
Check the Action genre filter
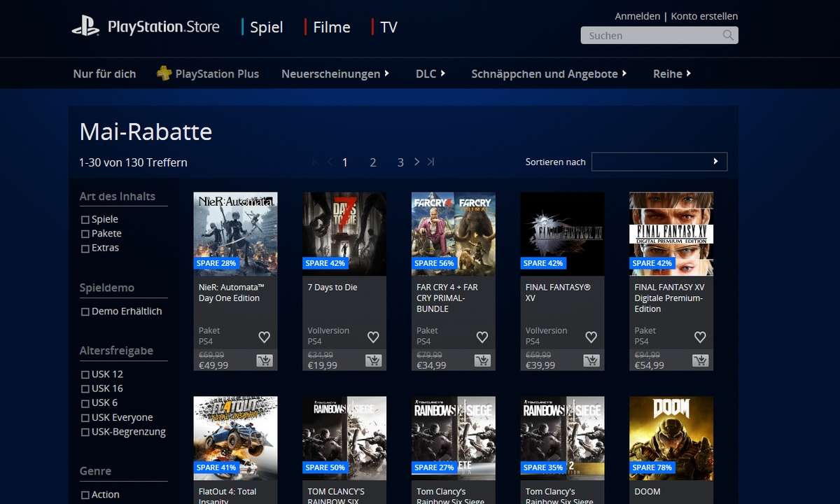[x=85, y=495]
